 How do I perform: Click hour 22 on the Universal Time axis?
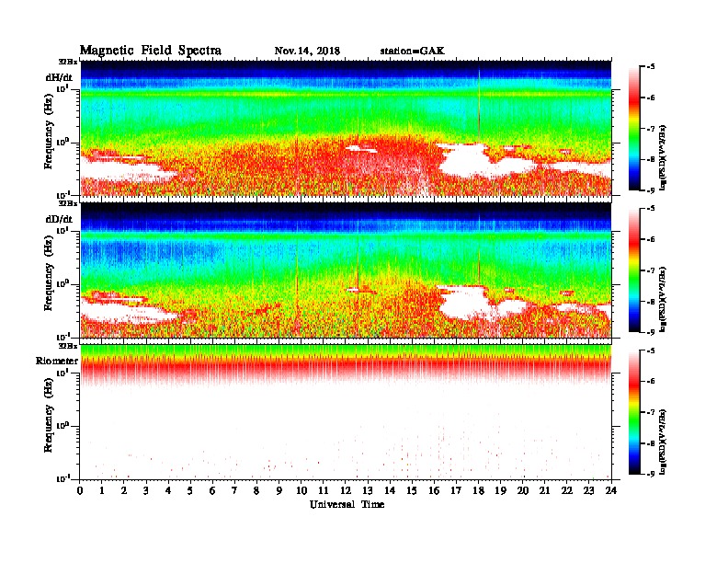567,491
